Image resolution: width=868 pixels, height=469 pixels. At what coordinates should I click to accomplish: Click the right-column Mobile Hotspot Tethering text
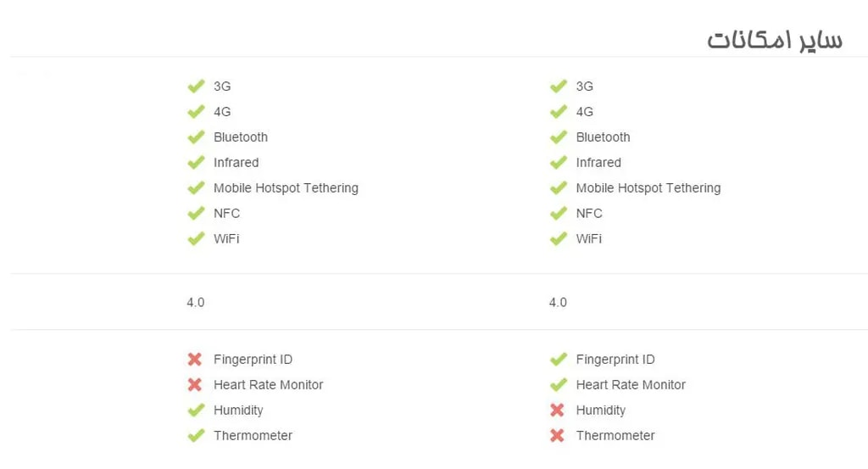pos(648,188)
